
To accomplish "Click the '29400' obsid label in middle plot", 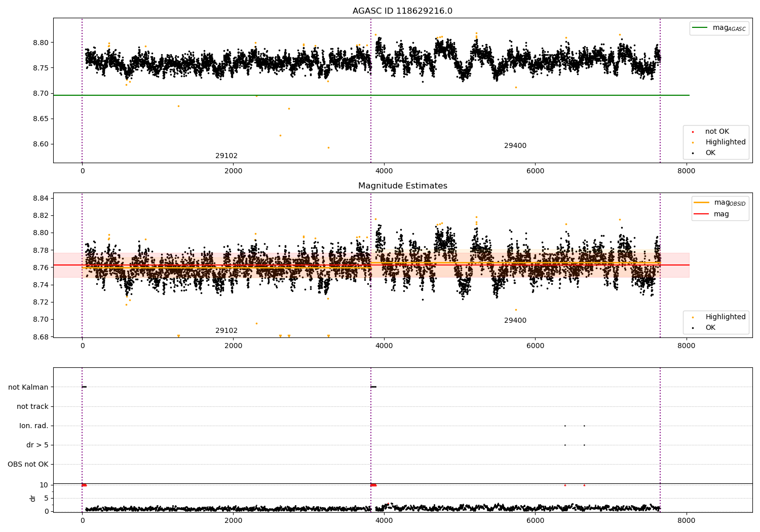I will click(x=515, y=321).
